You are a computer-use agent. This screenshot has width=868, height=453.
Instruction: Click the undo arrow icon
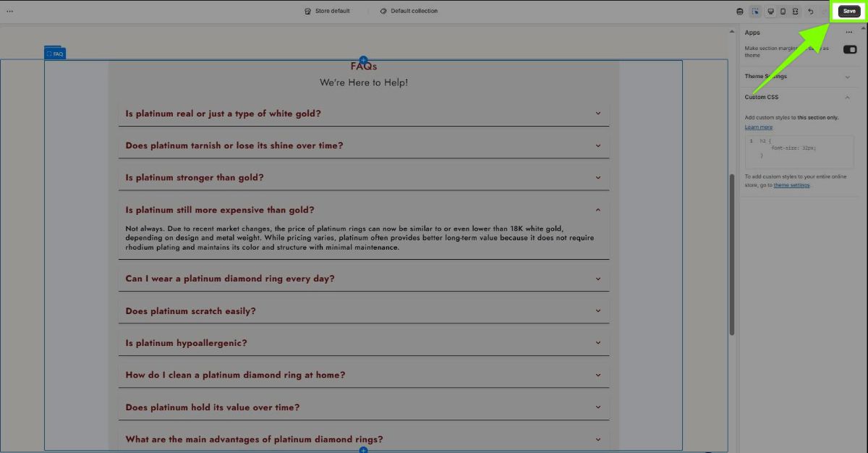pyautogui.click(x=811, y=12)
